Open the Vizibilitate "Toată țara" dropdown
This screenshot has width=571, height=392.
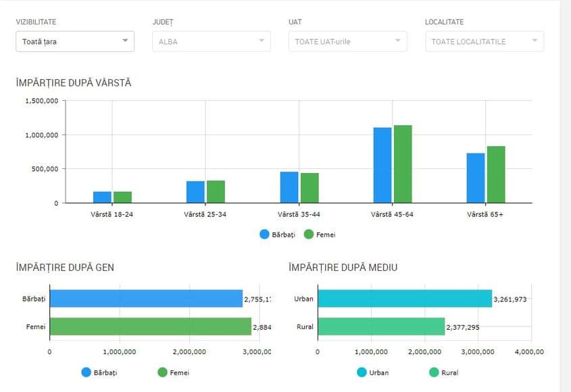(x=74, y=41)
